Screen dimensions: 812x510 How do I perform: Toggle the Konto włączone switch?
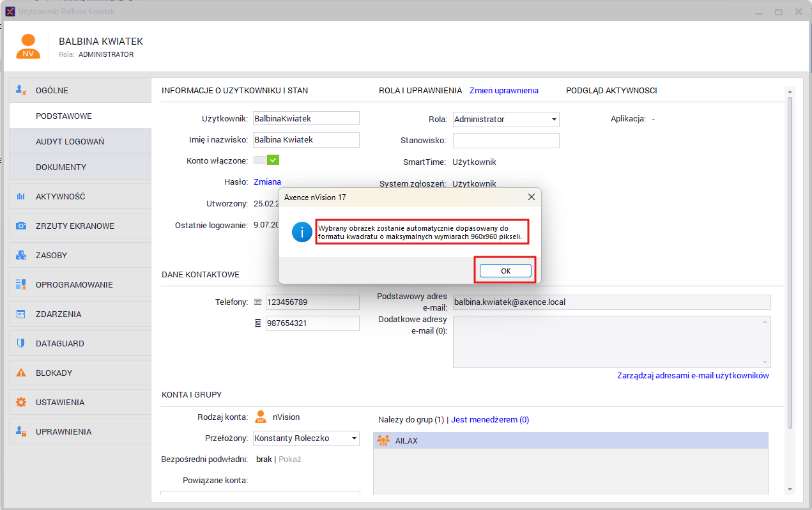266,160
